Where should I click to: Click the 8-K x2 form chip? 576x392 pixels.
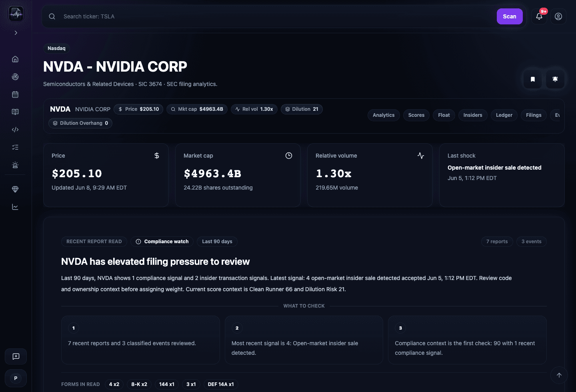pyautogui.click(x=139, y=384)
